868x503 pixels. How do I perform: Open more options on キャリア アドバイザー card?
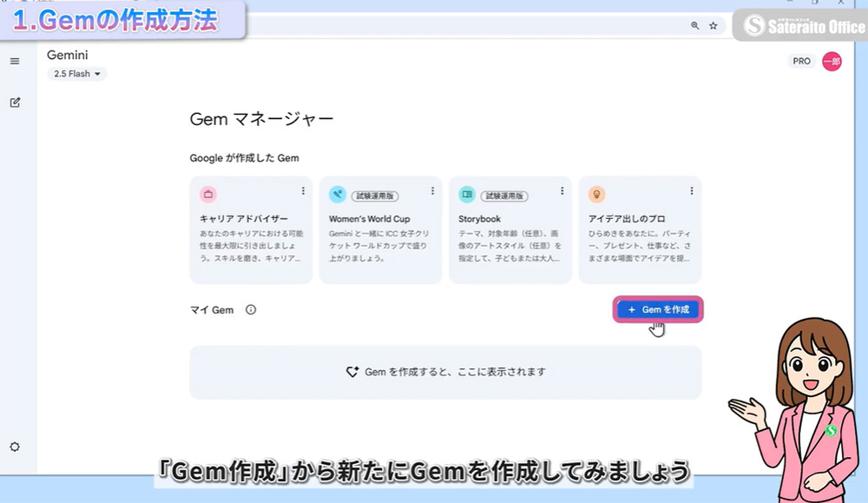click(x=303, y=190)
